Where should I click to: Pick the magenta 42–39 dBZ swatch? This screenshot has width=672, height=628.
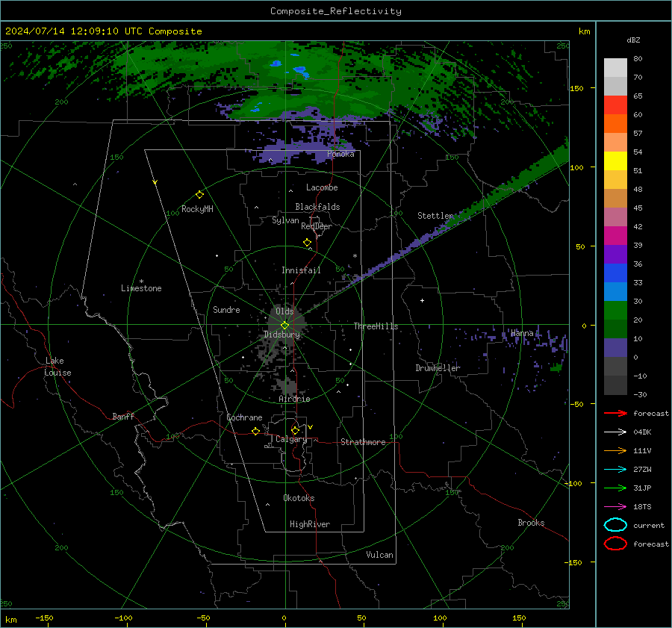[615, 236]
